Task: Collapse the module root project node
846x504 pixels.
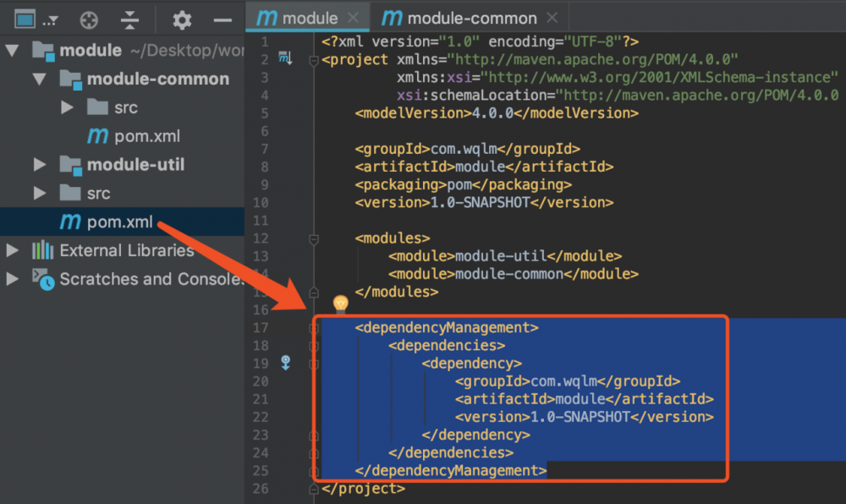Action: pyautogui.click(x=13, y=51)
